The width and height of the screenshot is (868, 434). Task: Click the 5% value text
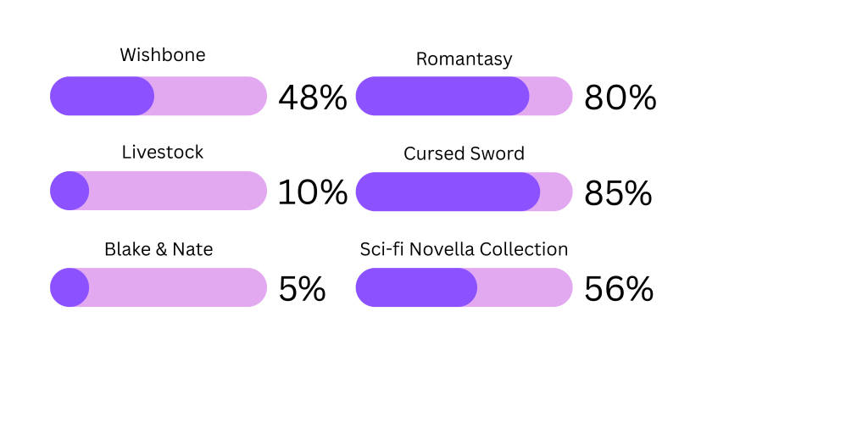tap(302, 289)
